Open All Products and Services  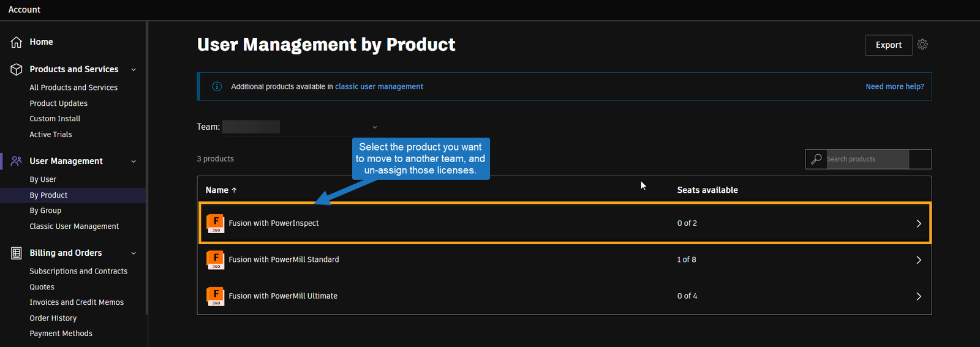73,88
